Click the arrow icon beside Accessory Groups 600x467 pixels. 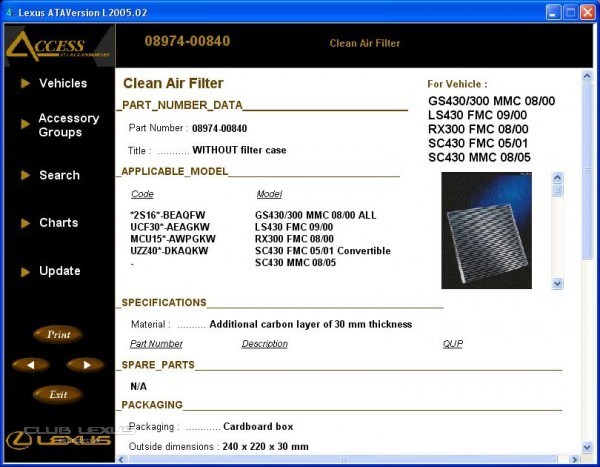[25, 124]
